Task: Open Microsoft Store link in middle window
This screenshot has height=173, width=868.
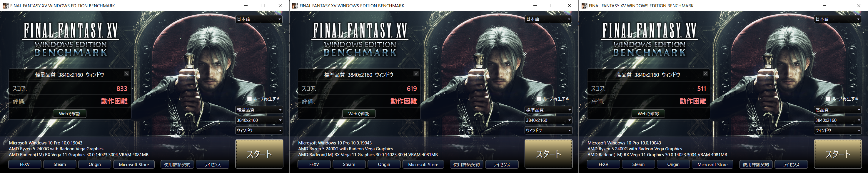Action: coord(423,164)
